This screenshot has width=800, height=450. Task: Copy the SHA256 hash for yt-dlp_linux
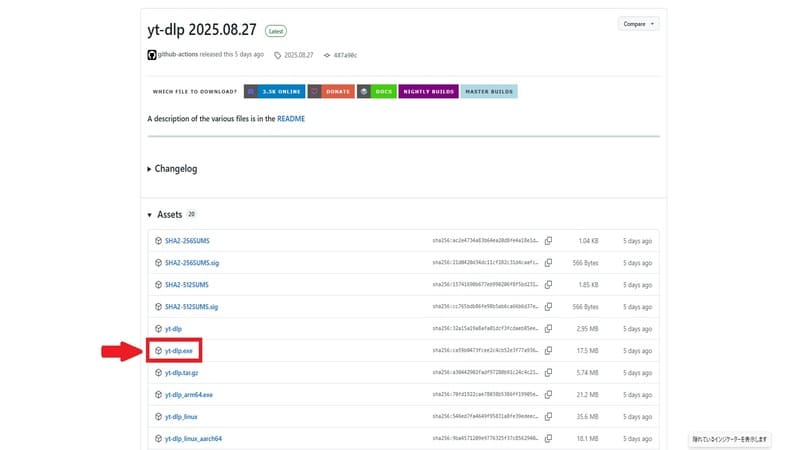548,416
